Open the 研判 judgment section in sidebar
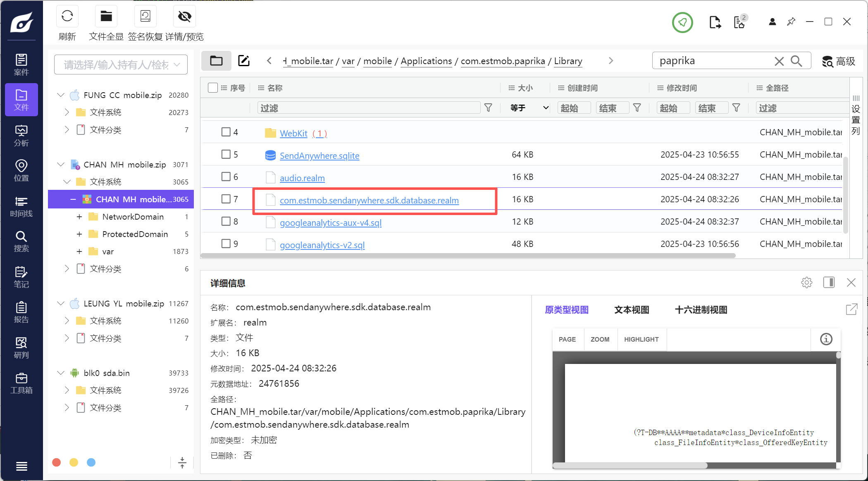The height and width of the screenshot is (481, 868). [x=21, y=348]
